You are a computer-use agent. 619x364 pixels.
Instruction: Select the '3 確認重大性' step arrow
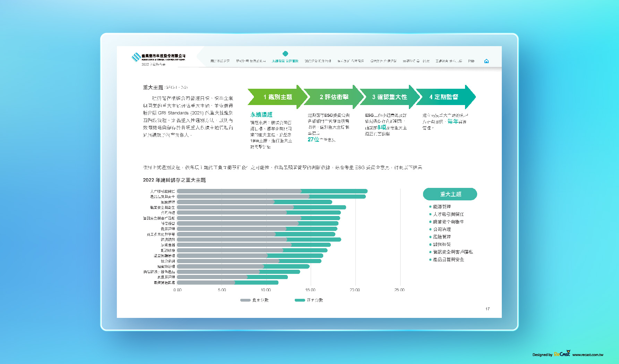390,97
